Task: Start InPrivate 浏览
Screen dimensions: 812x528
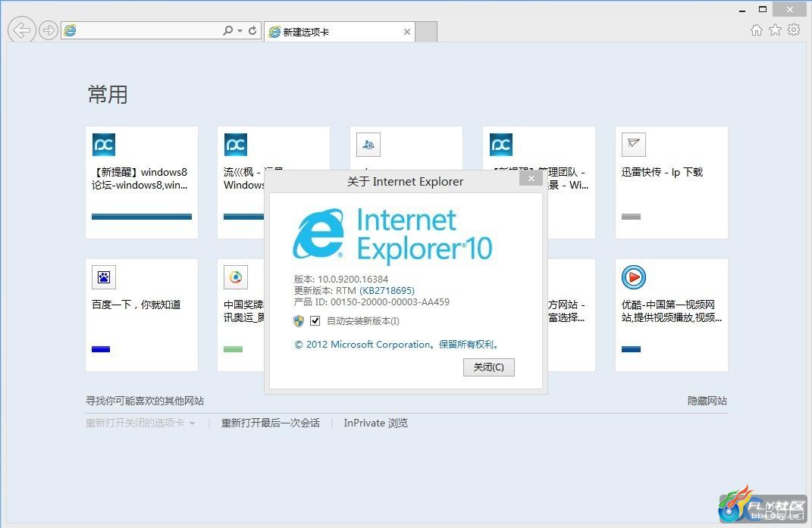Action: [x=376, y=423]
